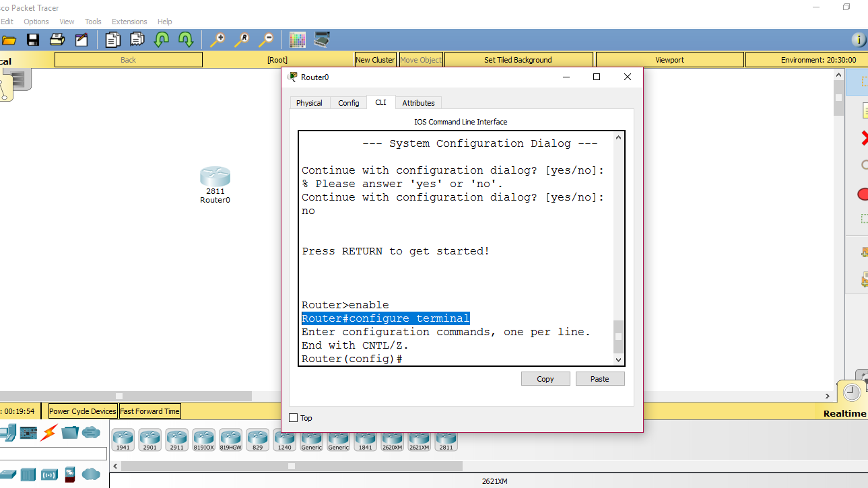Toggle the Top checkbox in Router0 window
868x488 pixels.
click(292, 417)
